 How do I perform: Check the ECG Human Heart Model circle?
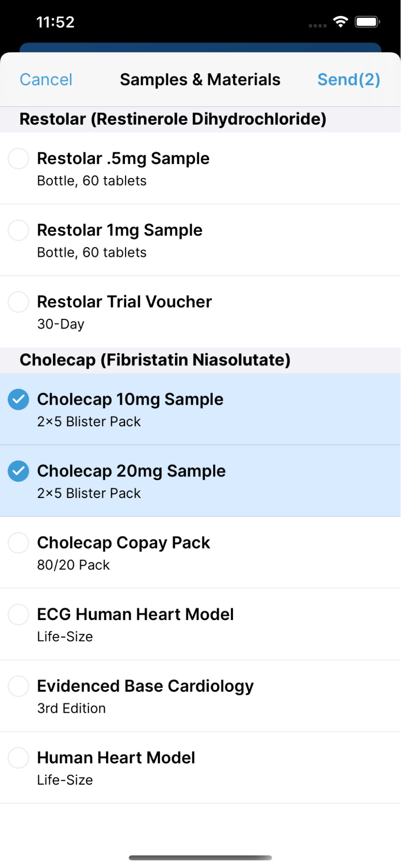(19, 614)
